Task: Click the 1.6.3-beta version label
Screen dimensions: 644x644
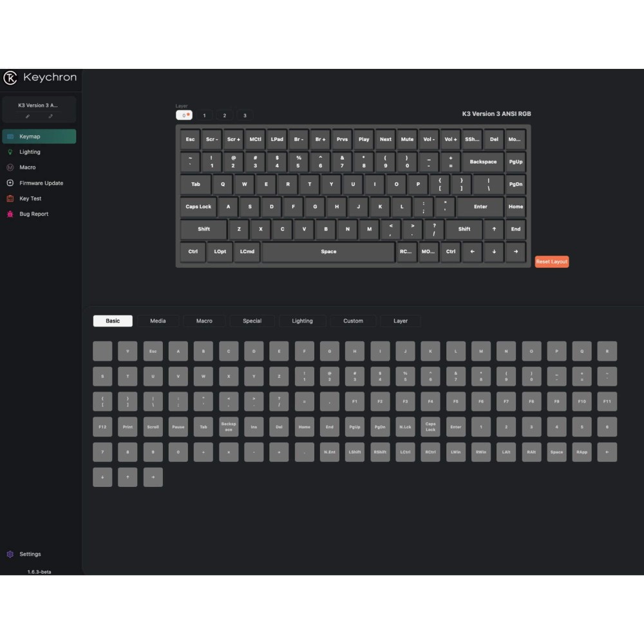Action: point(39,572)
